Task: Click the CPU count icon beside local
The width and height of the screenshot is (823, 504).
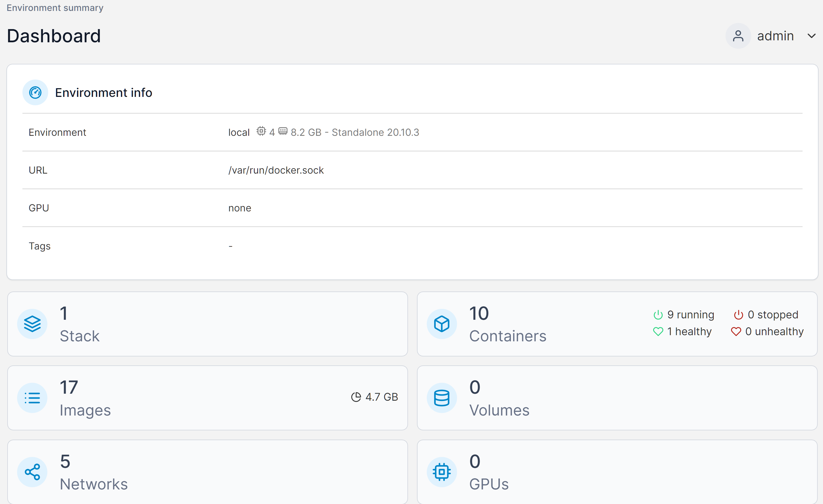Action: point(261,131)
